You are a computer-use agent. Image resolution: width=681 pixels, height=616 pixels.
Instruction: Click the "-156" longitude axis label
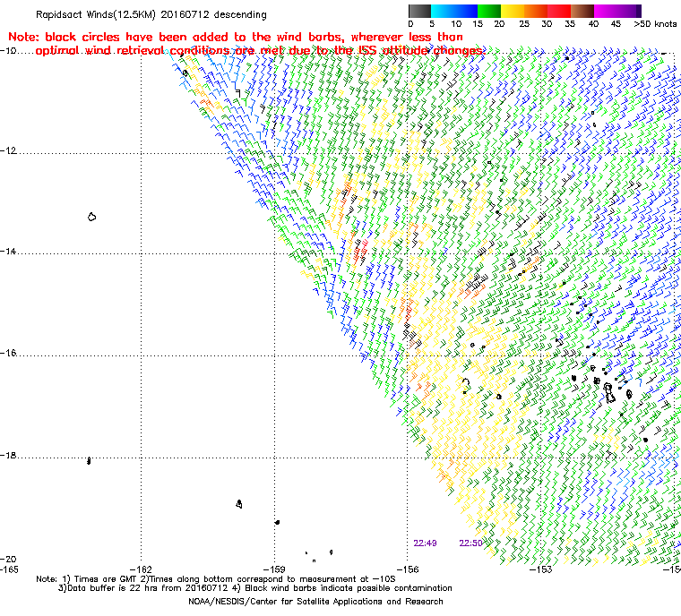408,569
